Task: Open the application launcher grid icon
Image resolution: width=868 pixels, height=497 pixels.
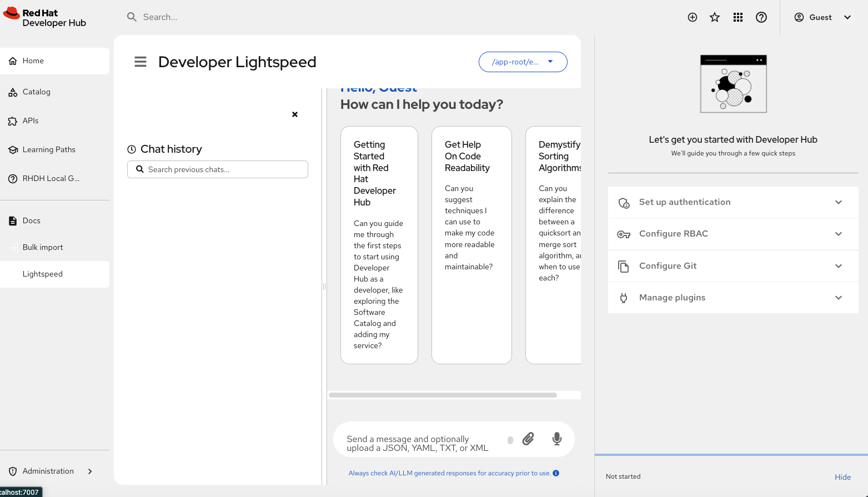Action: tap(738, 17)
